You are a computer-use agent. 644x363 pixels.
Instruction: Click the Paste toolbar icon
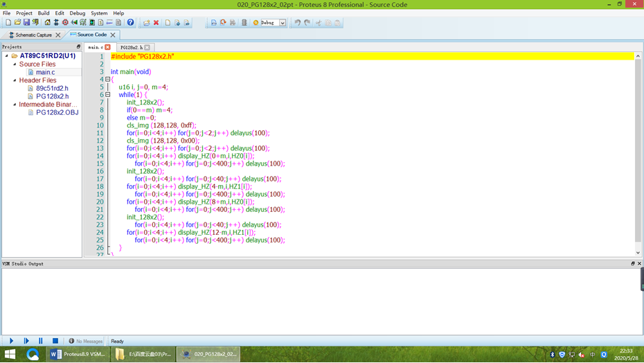338,23
